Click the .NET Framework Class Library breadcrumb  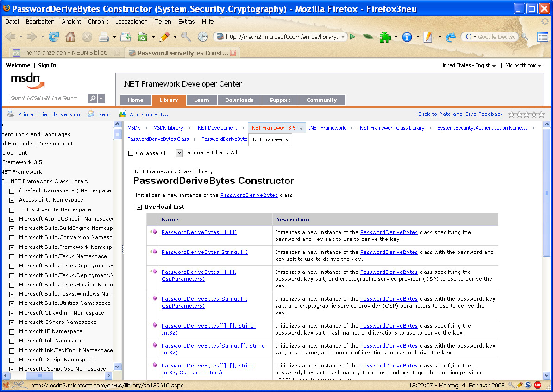(391, 128)
